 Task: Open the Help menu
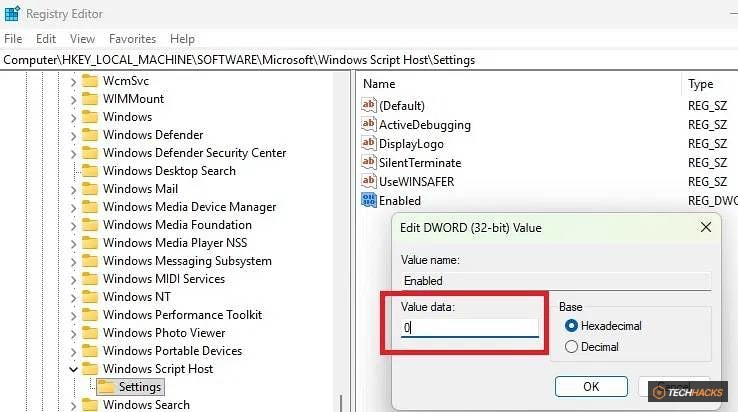point(182,39)
